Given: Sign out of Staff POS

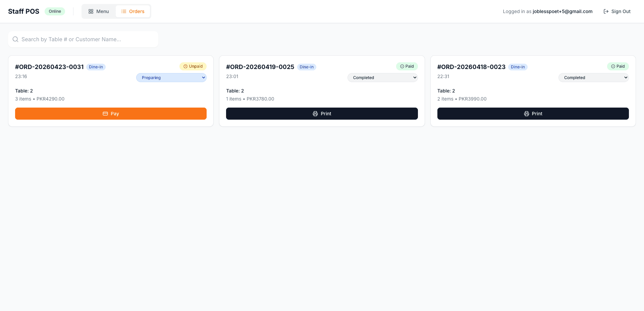Looking at the screenshot, I should tap(617, 11).
